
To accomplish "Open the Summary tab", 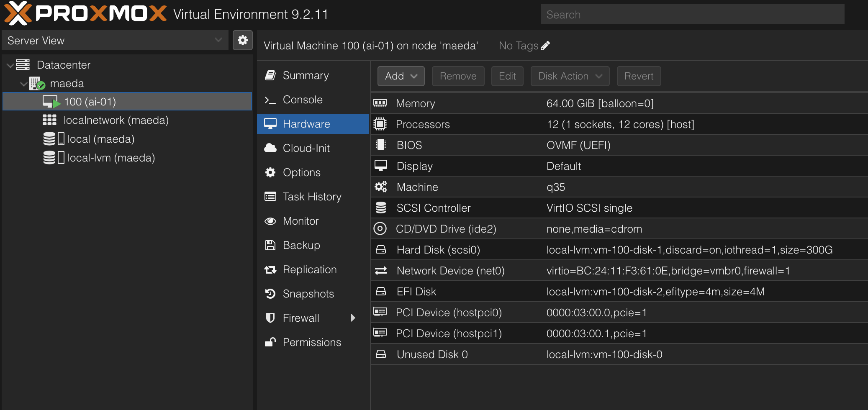I will (x=313, y=75).
